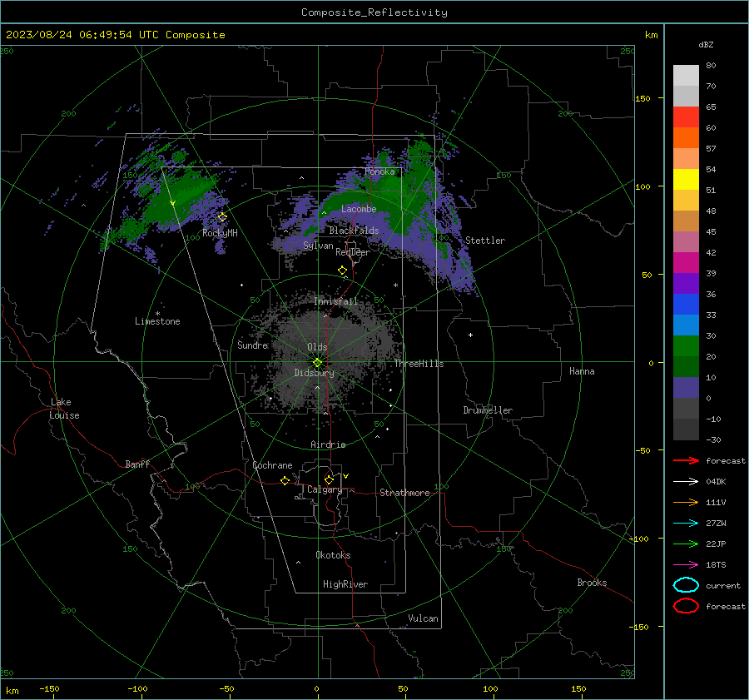Click the Drumheller label

pyautogui.click(x=488, y=410)
